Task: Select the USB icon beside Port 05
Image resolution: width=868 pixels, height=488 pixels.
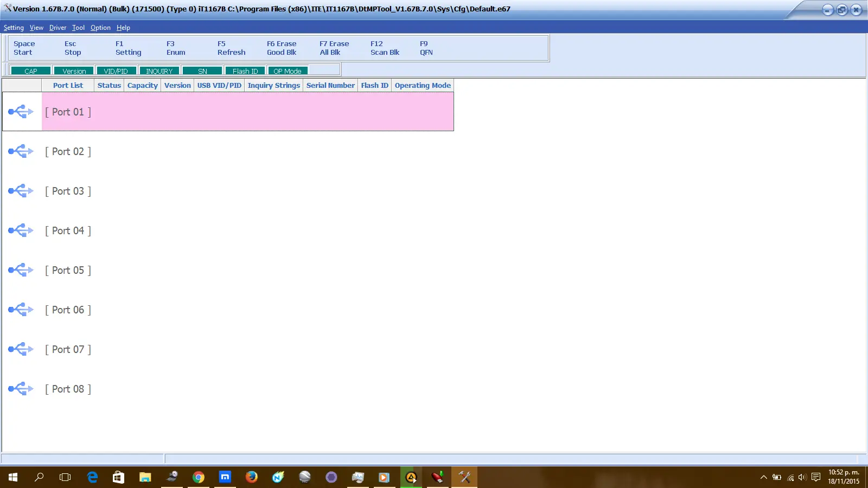Action: (x=21, y=270)
